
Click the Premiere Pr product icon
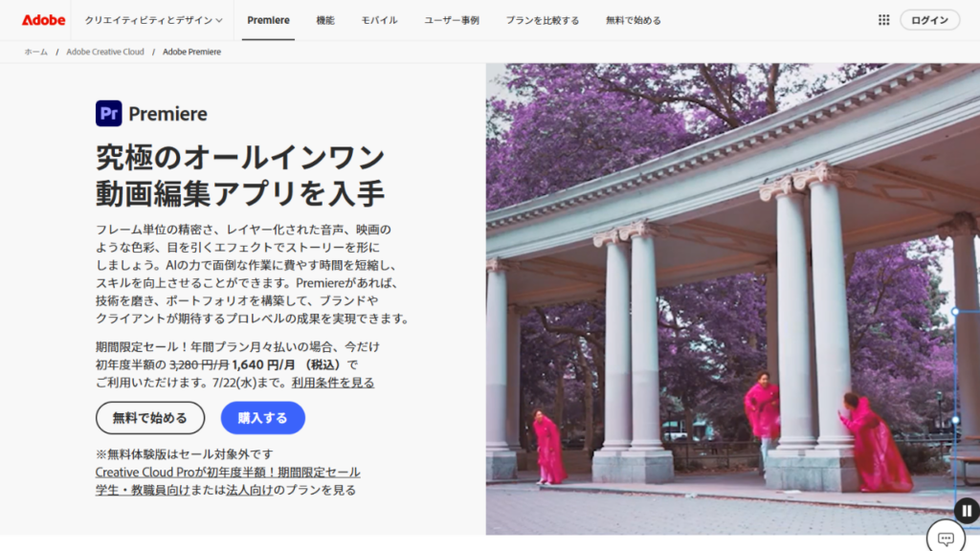pos(109,113)
